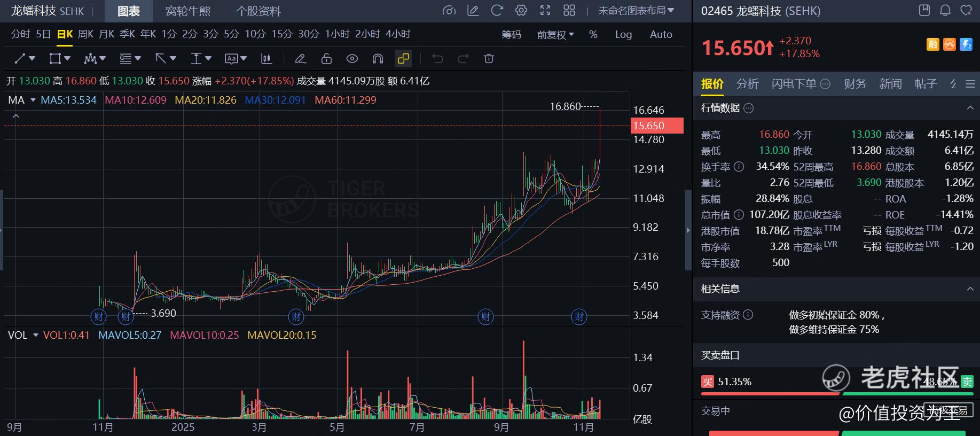Delete drawings with the trash icon
The width and height of the screenshot is (980, 436).
tap(489, 59)
